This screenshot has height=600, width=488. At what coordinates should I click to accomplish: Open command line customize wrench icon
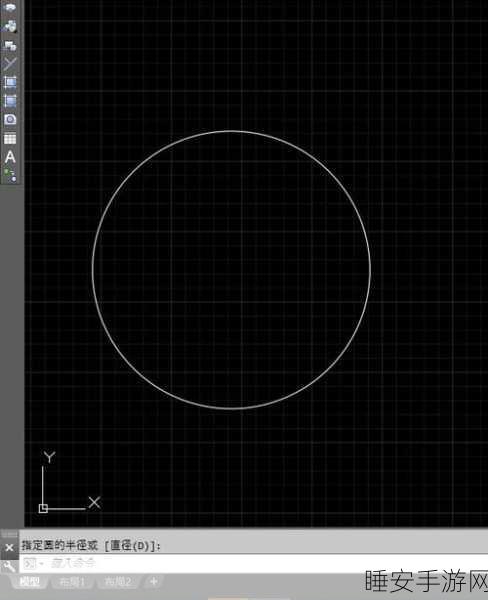(9, 566)
